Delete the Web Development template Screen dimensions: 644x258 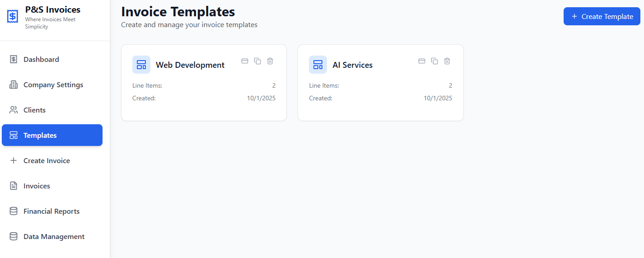[x=270, y=61]
